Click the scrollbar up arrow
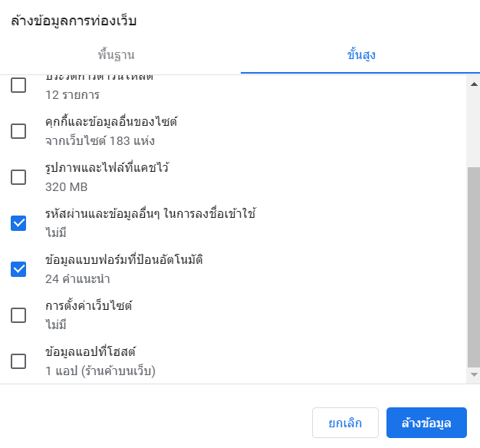This screenshot has width=480, height=448. click(x=474, y=84)
